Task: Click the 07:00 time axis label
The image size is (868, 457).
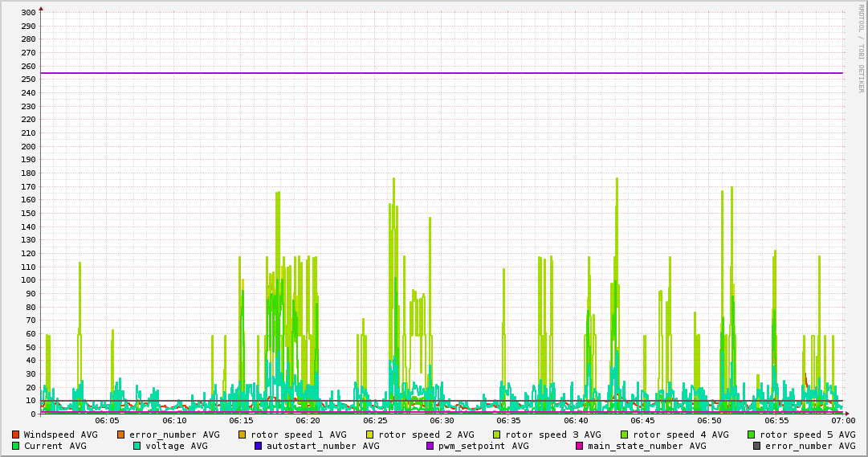Action: (842, 421)
